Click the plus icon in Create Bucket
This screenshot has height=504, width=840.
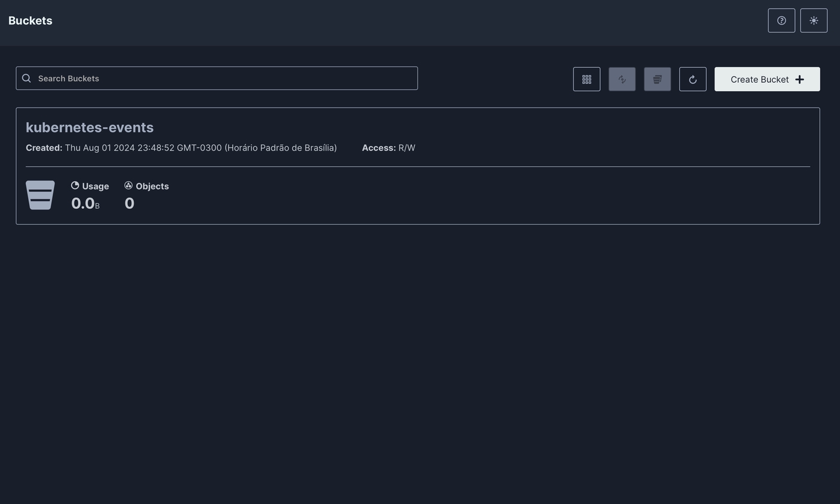(799, 79)
